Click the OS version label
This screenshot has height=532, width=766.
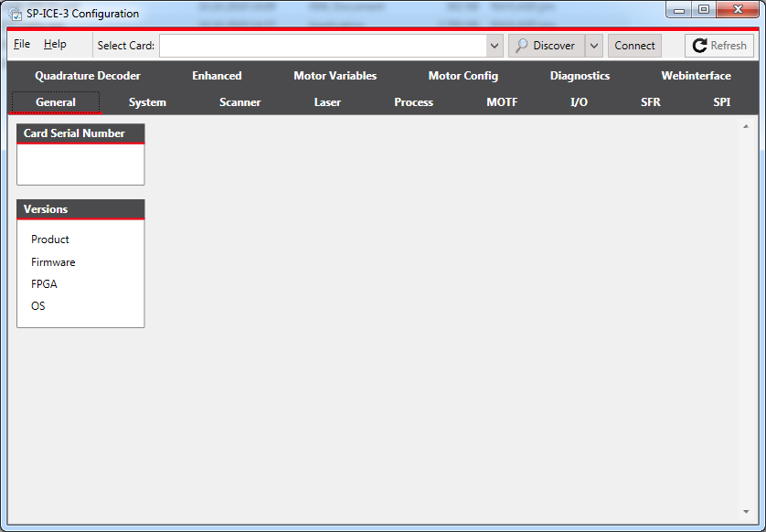click(x=38, y=306)
